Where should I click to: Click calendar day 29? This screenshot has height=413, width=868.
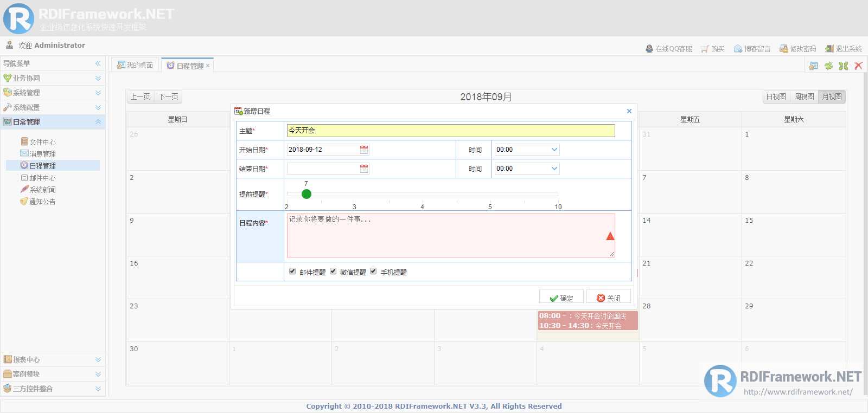794,320
